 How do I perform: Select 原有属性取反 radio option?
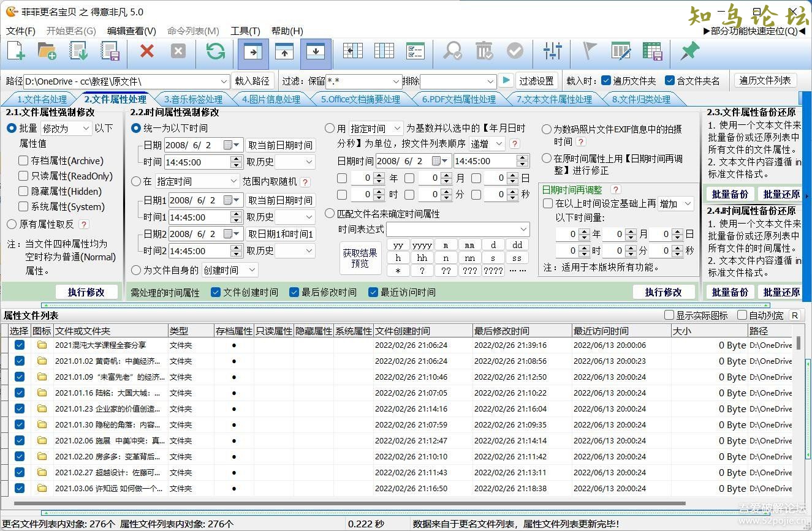tap(12, 225)
